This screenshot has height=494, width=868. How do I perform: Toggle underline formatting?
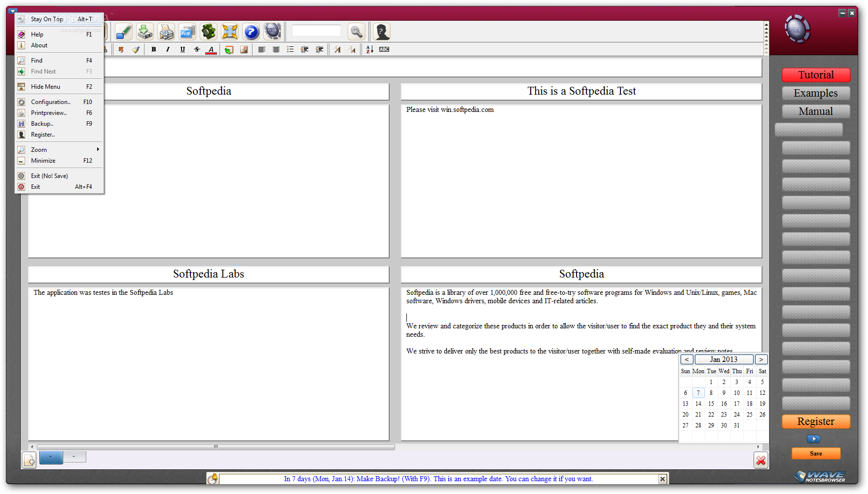click(x=182, y=49)
